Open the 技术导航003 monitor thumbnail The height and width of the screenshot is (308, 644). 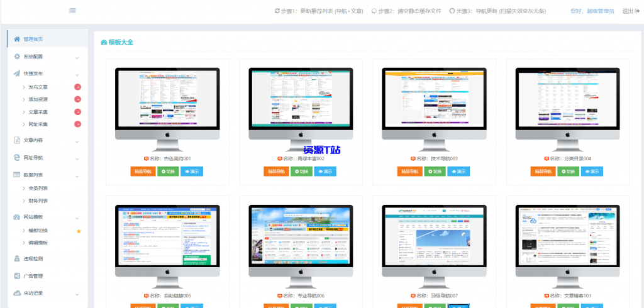(x=434, y=109)
